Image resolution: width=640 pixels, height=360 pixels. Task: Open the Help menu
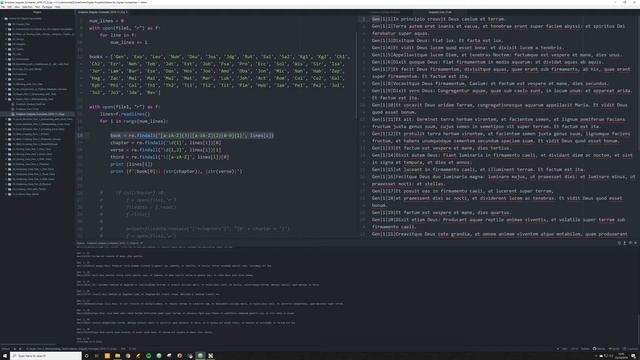(x=58, y=7)
